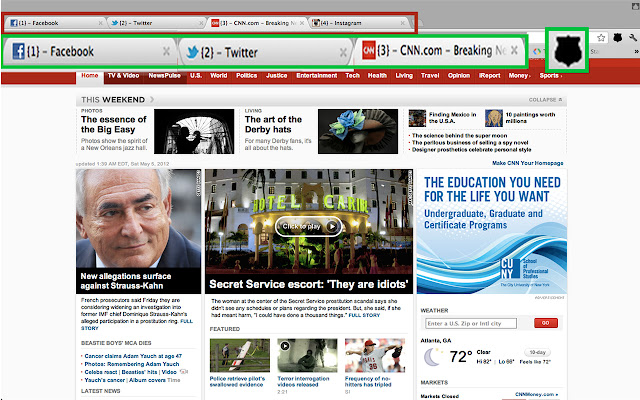Viewport: 640px width, 400px height.
Task: Expand the Sports dropdown in navigation
Action: 552,75
